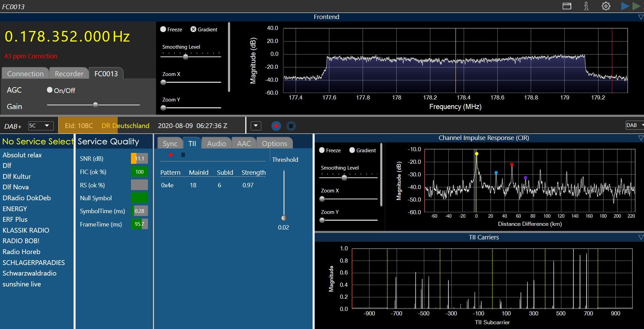
Task: Click the blue play arrow icon
Action: click(625, 6)
